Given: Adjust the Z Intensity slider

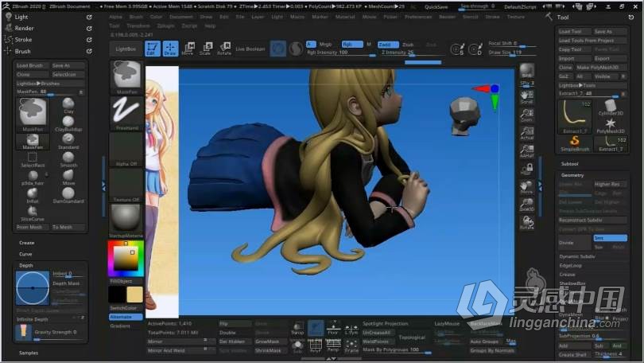Looking at the screenshot, I should click(412, 53).
